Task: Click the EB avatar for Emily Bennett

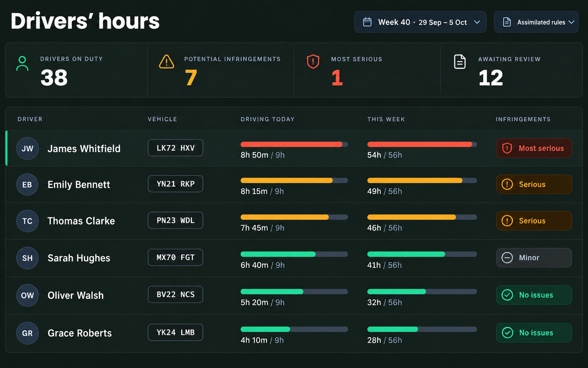Action: (27, 184)
